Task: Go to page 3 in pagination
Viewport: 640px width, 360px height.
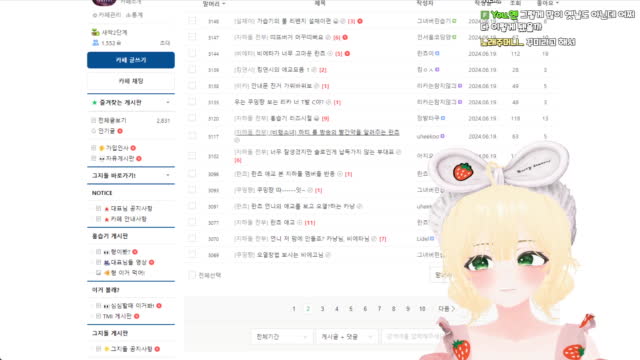Action: click(x=322, y=309)
